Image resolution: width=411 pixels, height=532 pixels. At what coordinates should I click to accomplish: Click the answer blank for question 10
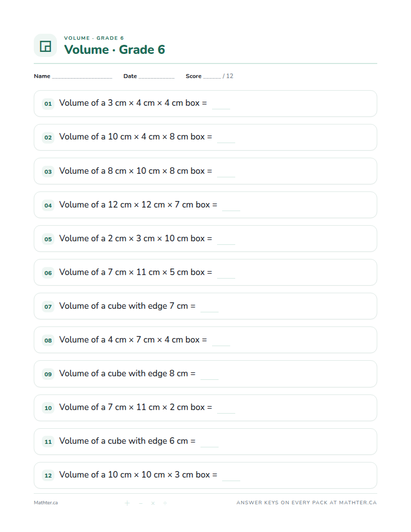(226, 409)
